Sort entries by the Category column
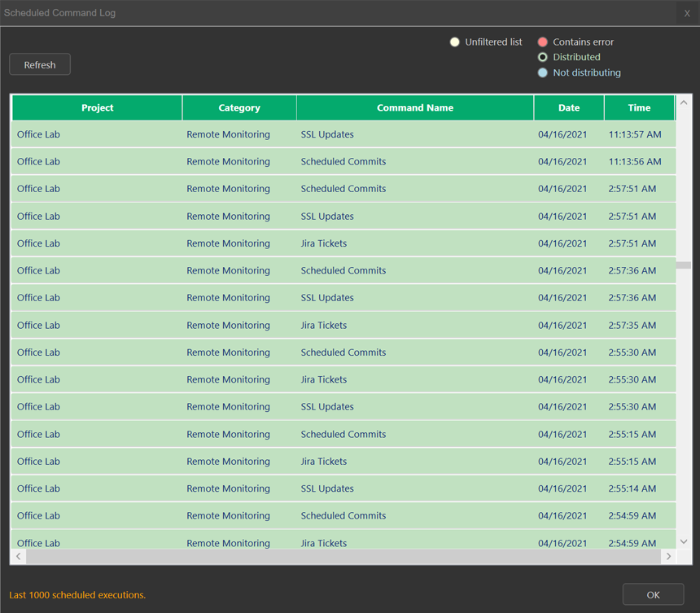This screenshot has width=700, height=613. click(x=239, y=107)
